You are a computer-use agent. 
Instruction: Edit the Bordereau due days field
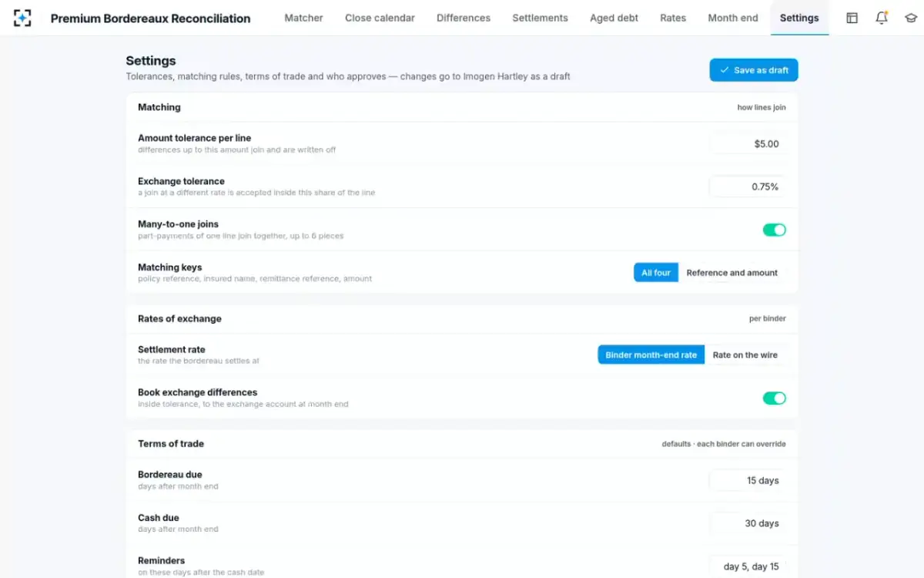coord(748,481)
